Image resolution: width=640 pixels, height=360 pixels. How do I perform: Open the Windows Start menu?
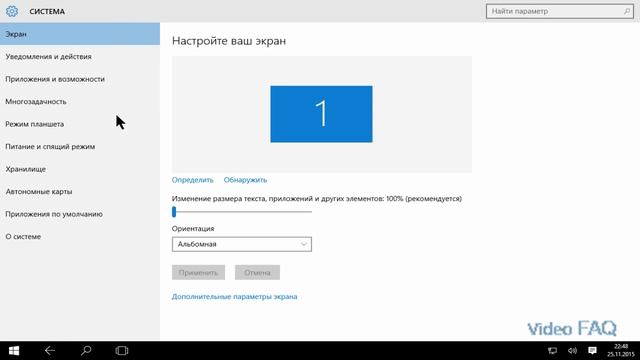14,351
